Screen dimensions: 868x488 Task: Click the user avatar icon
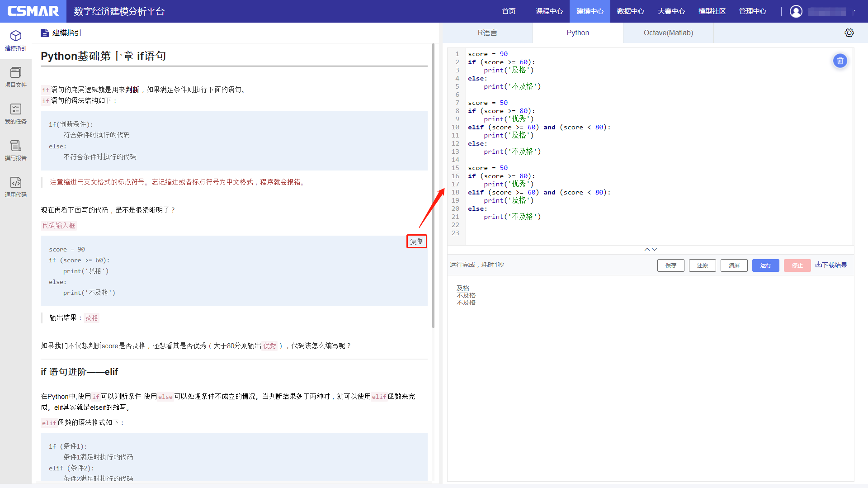[796, 11]
